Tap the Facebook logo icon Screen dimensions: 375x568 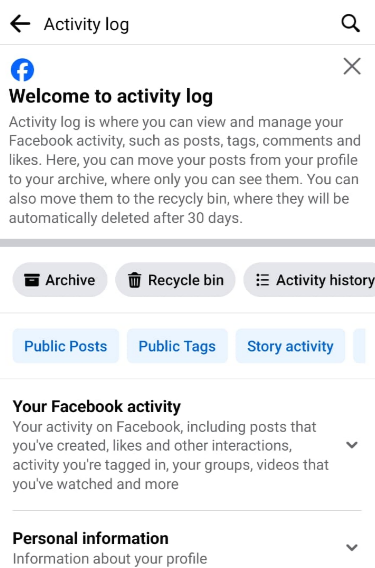click(22, 70)
